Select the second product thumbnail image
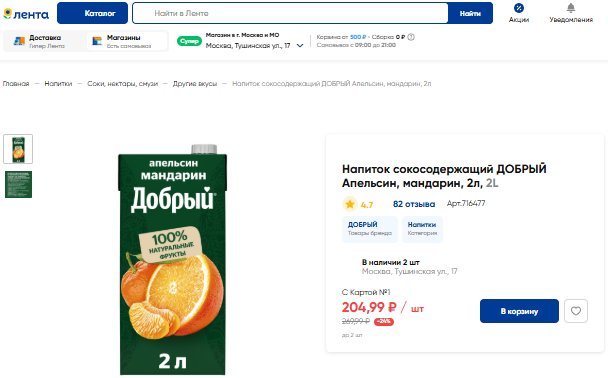 pos(18,185)
